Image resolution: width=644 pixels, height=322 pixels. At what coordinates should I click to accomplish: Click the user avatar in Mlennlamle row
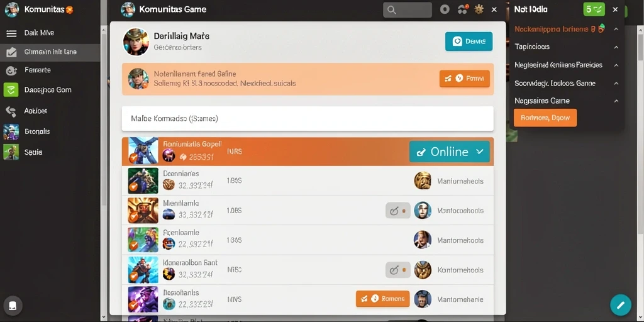(x=423, y=210)
